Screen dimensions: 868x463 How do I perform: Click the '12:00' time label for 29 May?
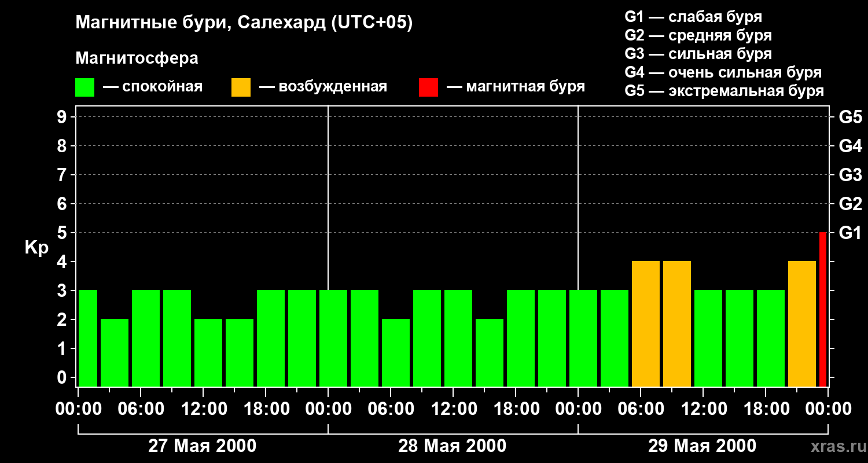tap(703, 409)
